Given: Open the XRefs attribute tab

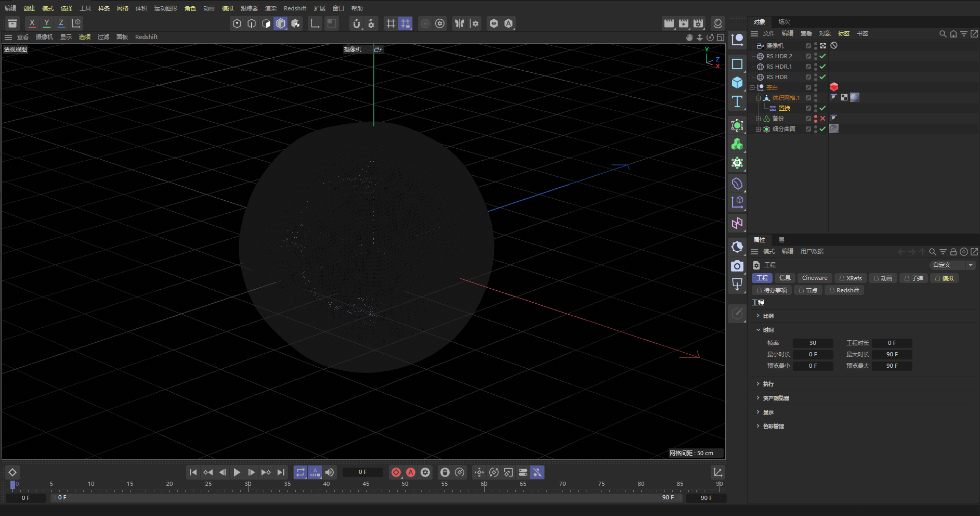Looking at the screenshot, I should point(851,278).
